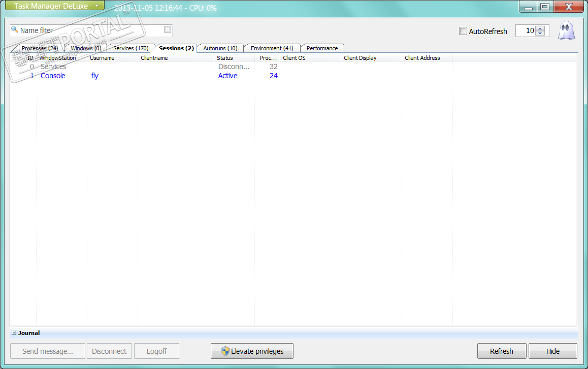
Task: Click the Send message... button
Action: click(48, 351)
